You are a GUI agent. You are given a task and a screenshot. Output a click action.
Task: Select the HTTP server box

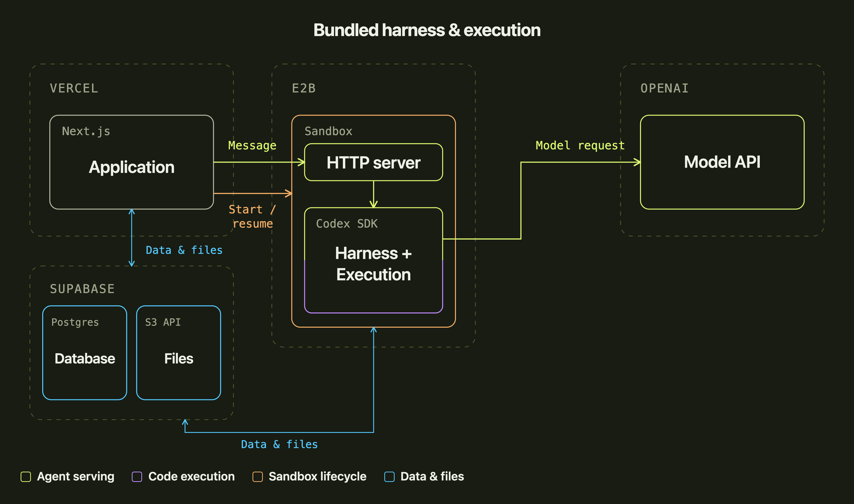(x=374, y=162)
